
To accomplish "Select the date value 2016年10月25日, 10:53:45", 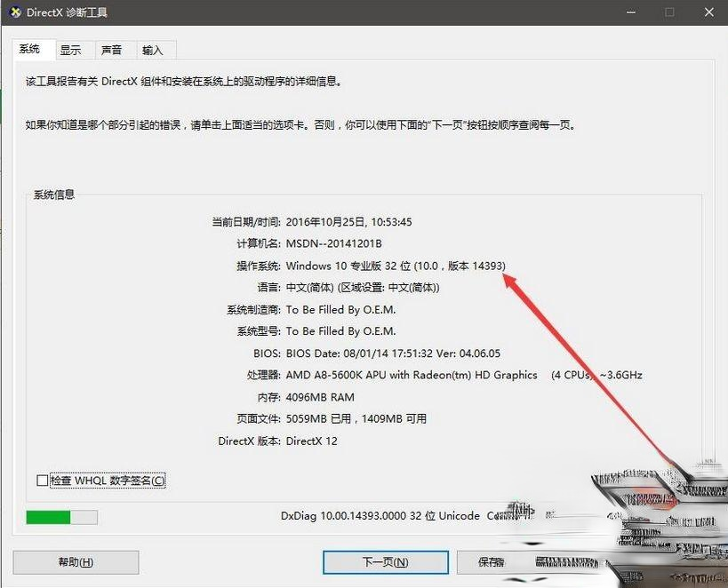I will 348,222.
